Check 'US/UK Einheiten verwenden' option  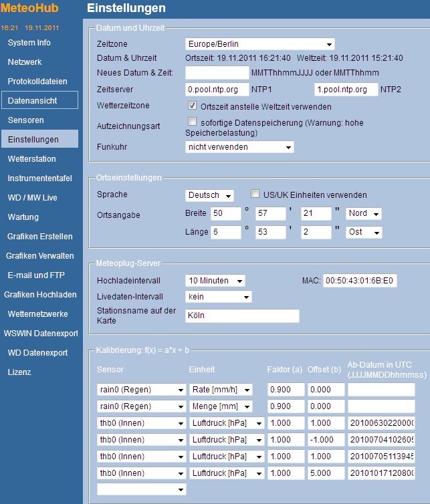point(255,195)
